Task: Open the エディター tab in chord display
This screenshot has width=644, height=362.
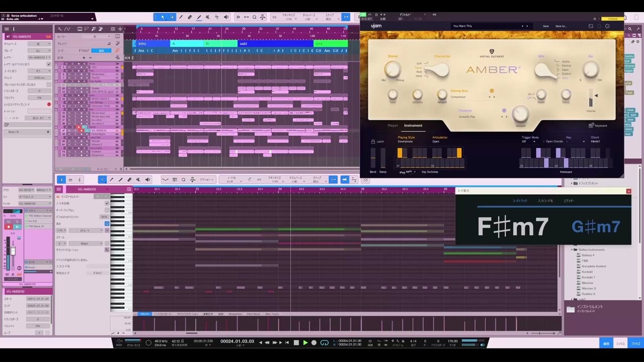Action: (x=569, y=201)
